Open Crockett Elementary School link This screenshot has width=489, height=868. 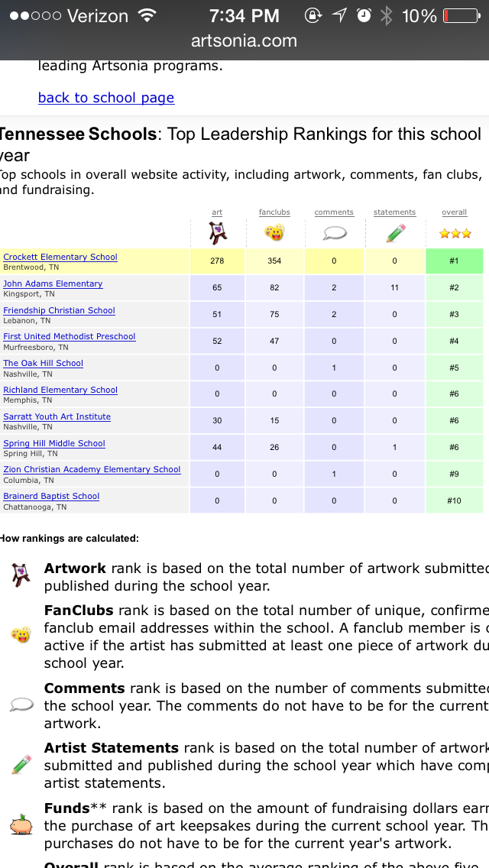pos(60,257)
